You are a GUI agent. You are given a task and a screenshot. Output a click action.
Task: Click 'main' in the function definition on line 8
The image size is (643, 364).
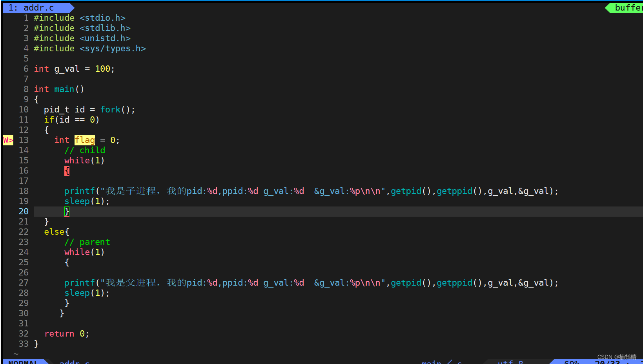pos(64,89)
